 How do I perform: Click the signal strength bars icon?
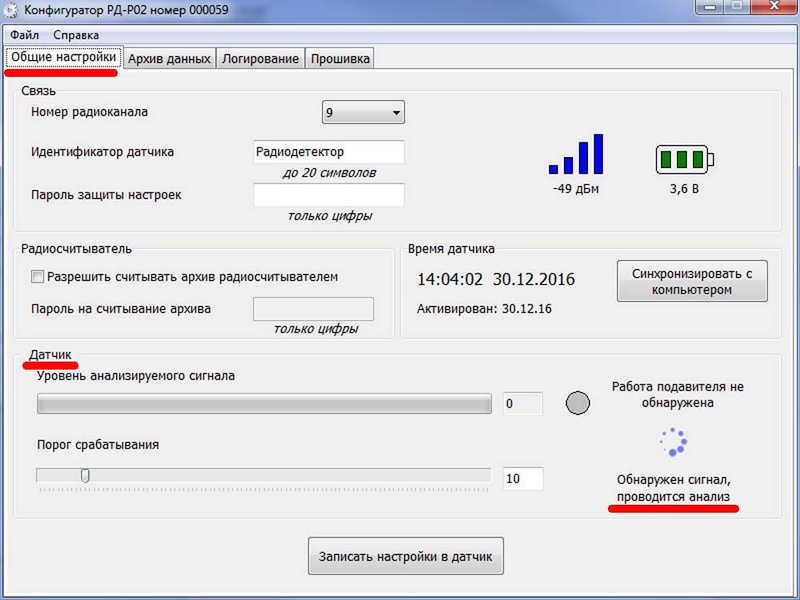tap(576, 154)
